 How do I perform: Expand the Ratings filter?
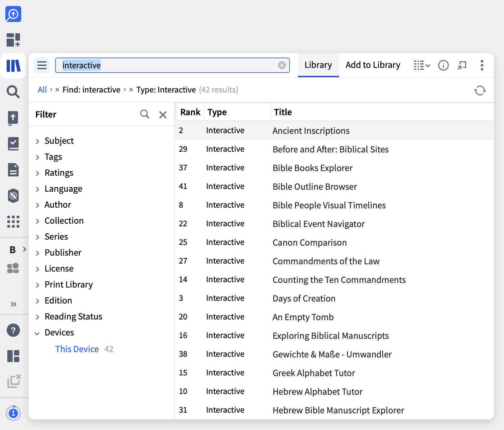[37, 173]
